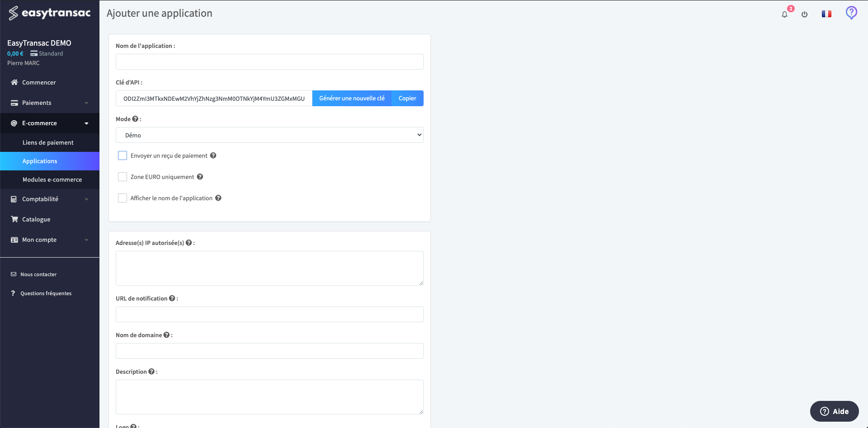Open the Aide help button

coord(834,411)
